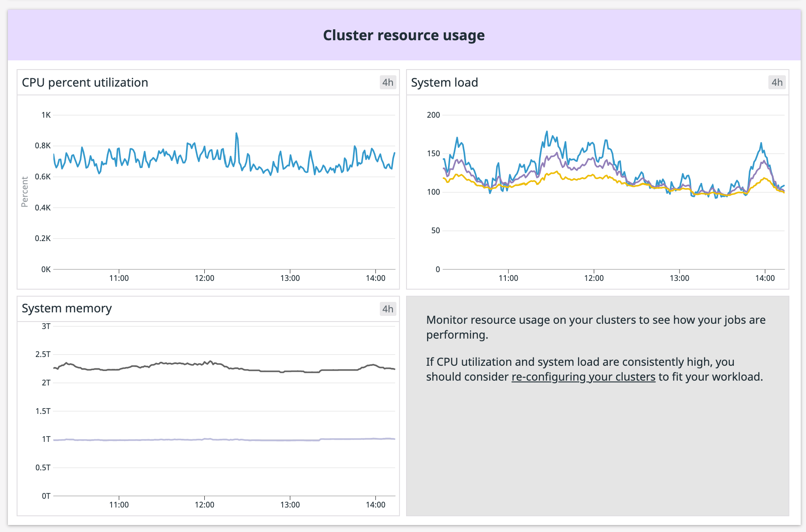Select the System memory chart title
This screenshot has height=532, width=806.
67,308
